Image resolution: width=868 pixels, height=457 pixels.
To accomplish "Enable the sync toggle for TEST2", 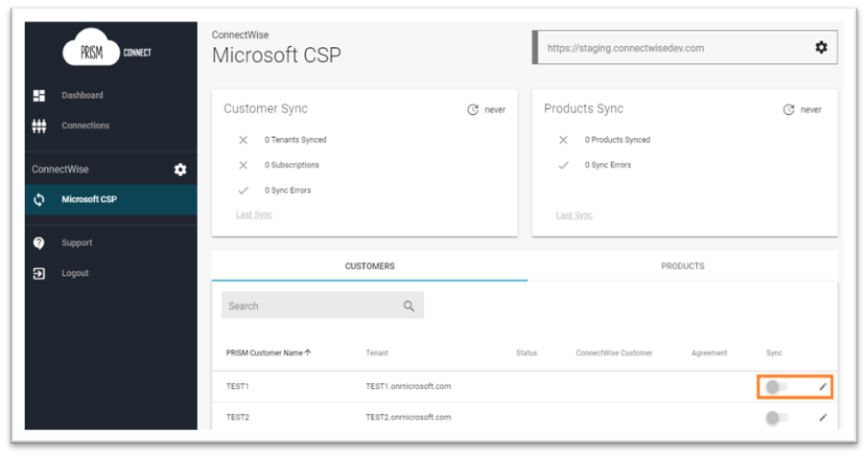I will coord(777,418).
